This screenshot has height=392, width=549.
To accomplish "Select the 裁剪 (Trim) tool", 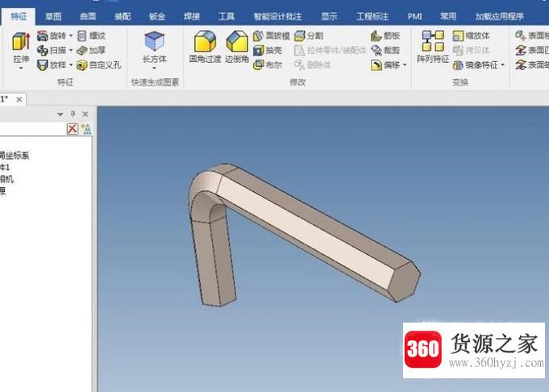I will 385,51.
